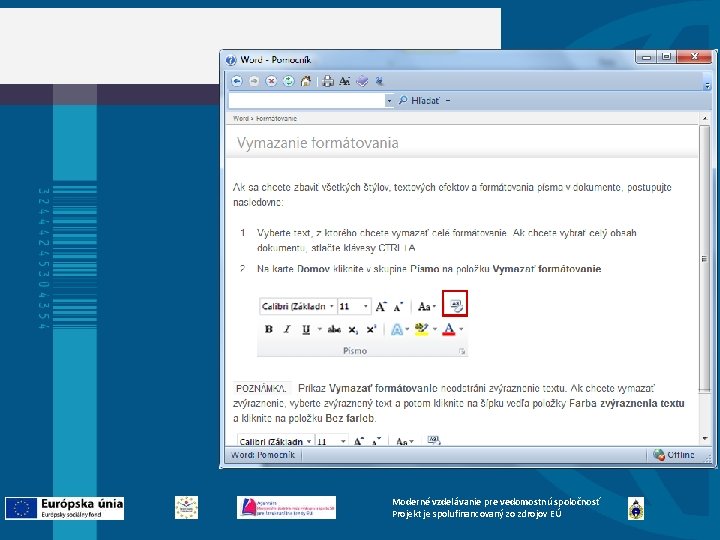Click the Domov bold word in step 2
This screenshot has width=720, height=540.
pos(313,269)
